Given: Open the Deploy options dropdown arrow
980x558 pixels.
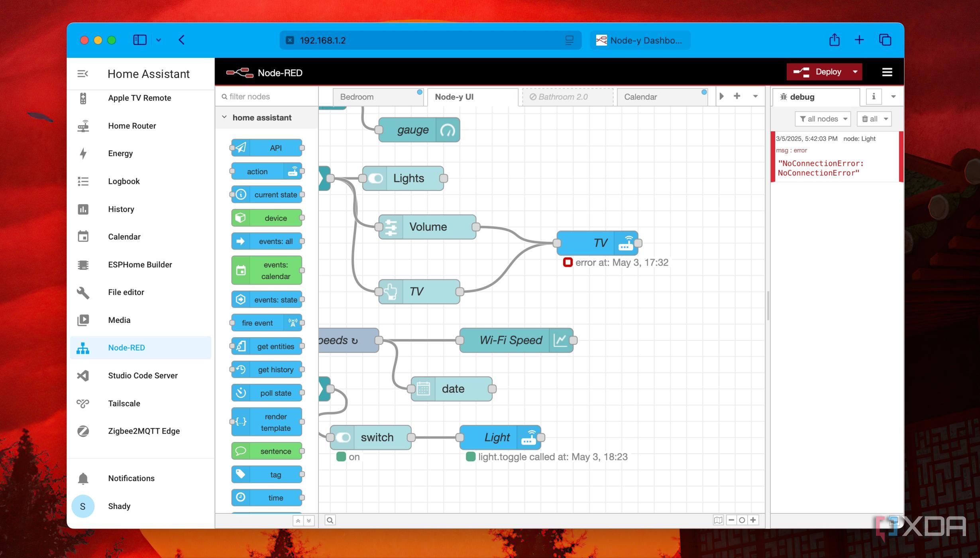Looking at the screenshot, I should click(855, 72).
